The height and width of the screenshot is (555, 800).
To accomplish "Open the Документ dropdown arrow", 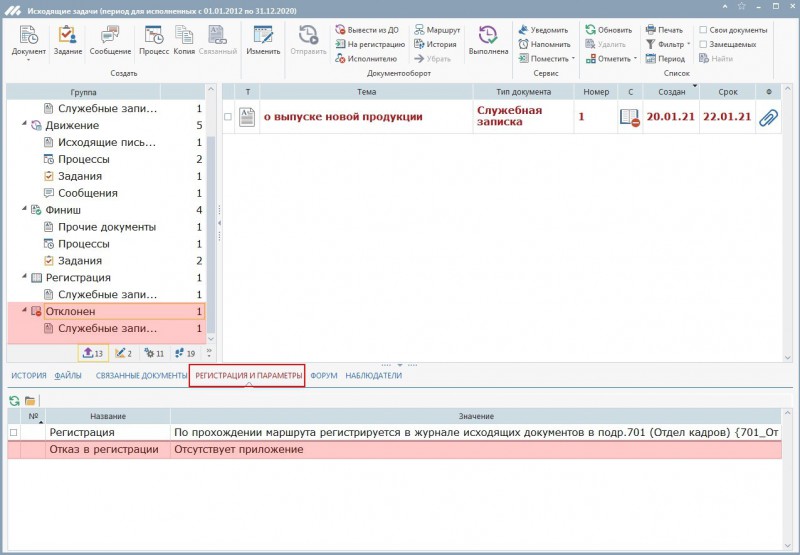I will point(29,60).
